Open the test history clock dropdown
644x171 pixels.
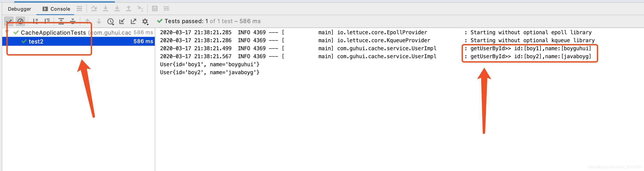click(x=110, y=22)
